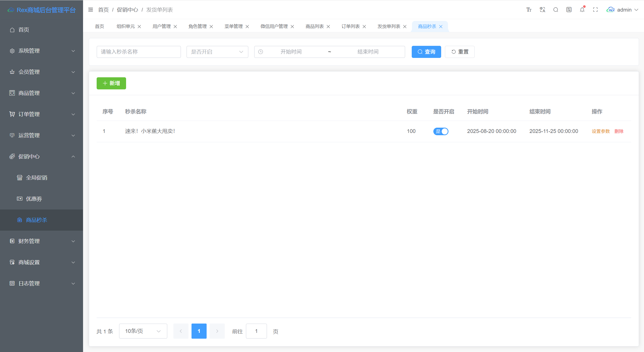Close the 订单列表 tab
644x352 pixels.
(x=364, y=26)
